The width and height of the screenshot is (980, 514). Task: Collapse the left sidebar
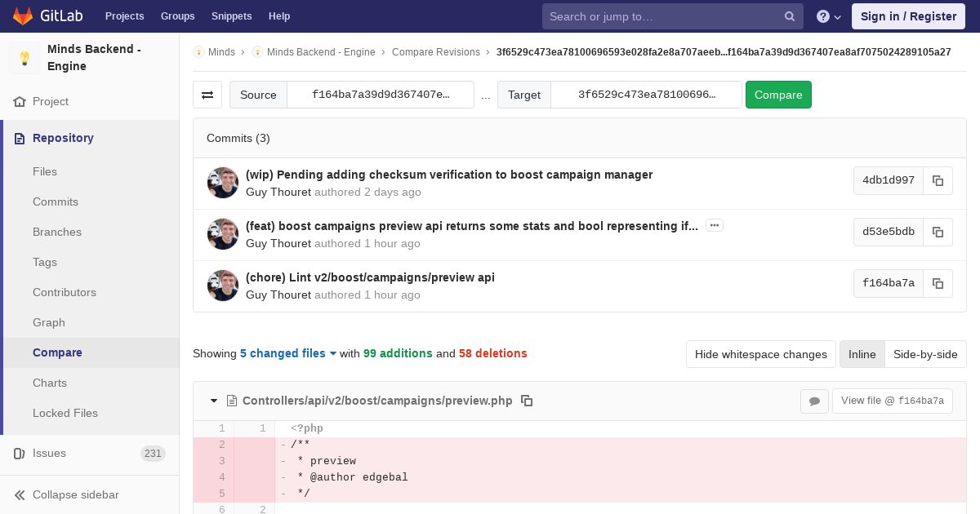75,494
